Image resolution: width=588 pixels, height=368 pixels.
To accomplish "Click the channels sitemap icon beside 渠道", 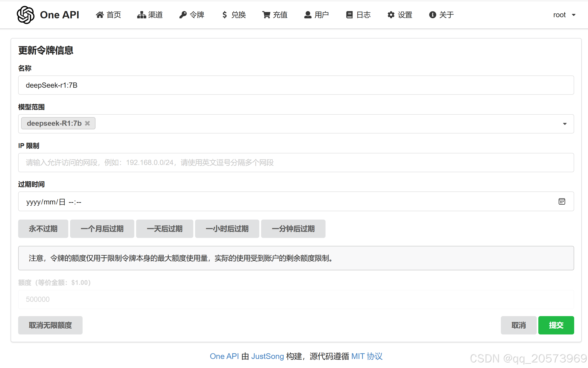I will (x=141, y=15).
